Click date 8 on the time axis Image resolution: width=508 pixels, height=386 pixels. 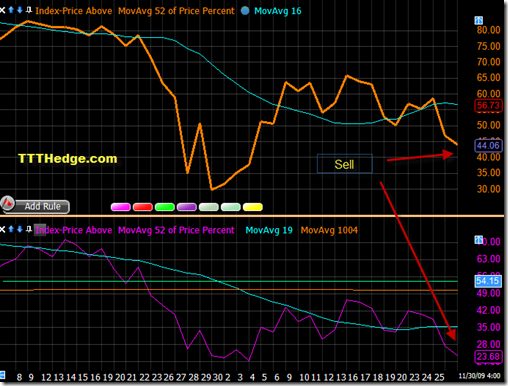click(x=19, y=377)
